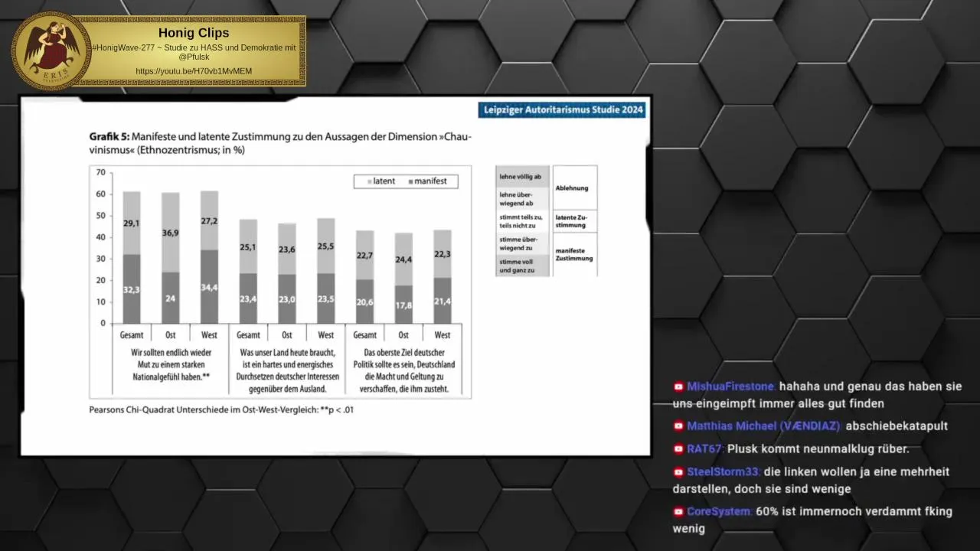
Task: Click the light gray latent legend swatch
Action: (x=369, y=181)
